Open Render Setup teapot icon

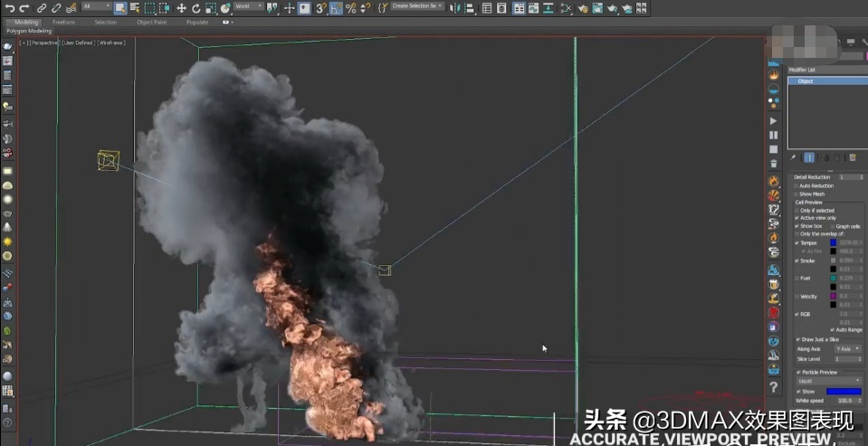[x=582, y=8]
